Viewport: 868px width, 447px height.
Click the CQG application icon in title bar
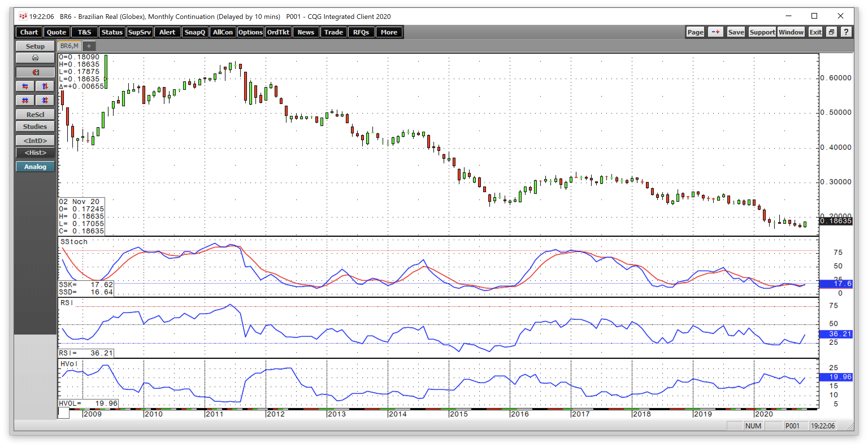click(23, 16)
